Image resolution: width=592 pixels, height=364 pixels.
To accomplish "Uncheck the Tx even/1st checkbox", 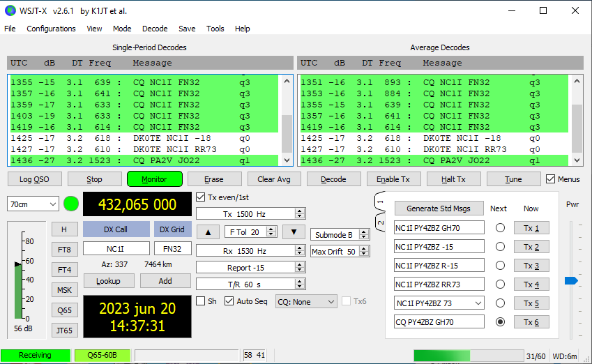I will pyautogui.click(x=201, y=197).
